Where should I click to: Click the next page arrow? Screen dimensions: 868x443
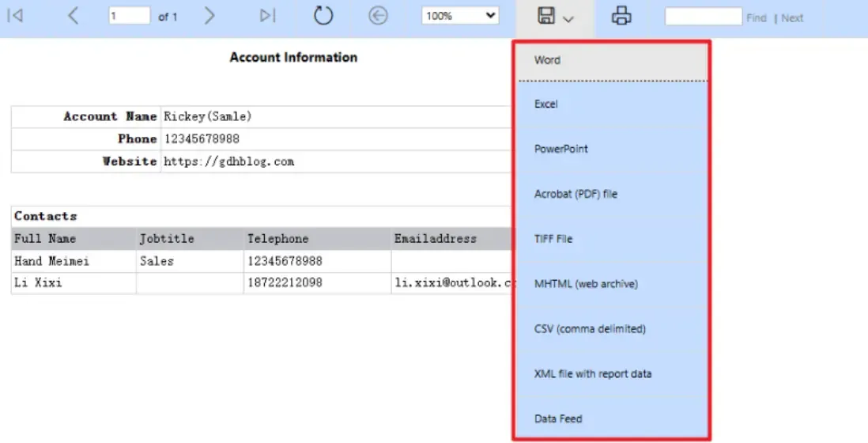click(209, 16)
